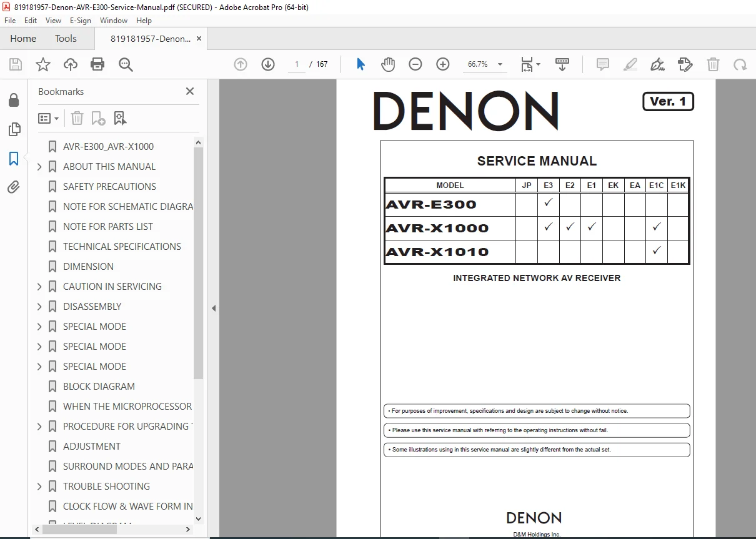The height and width of the screenshot is (539, 756).
Task: Open the E-Sign menu
Action: pyautogui.click(x=81, y=21)
